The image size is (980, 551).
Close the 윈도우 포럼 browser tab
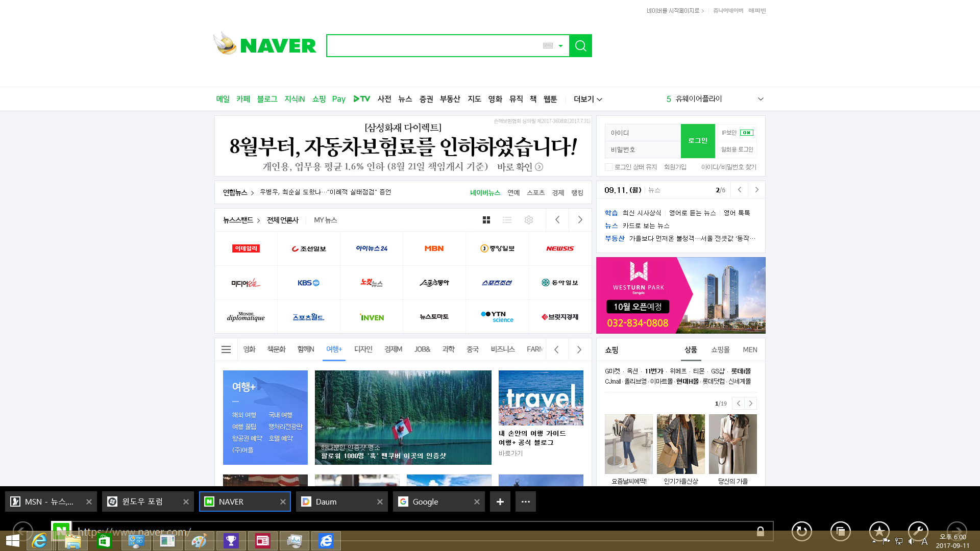(x=186, y=502)
